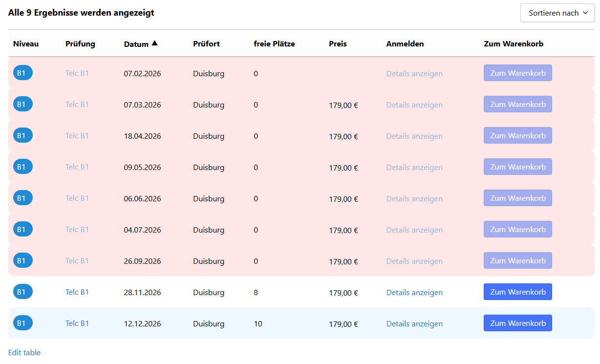Click the freie Plätze column header
This screenshot has width=600, height=364.
click(274, 44)
